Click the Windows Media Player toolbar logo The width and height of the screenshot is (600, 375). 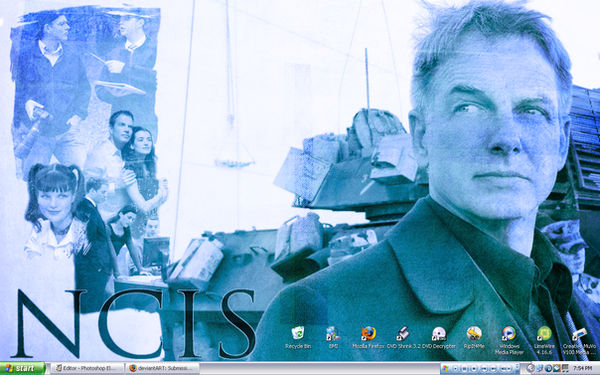click(x=445, y=368)
